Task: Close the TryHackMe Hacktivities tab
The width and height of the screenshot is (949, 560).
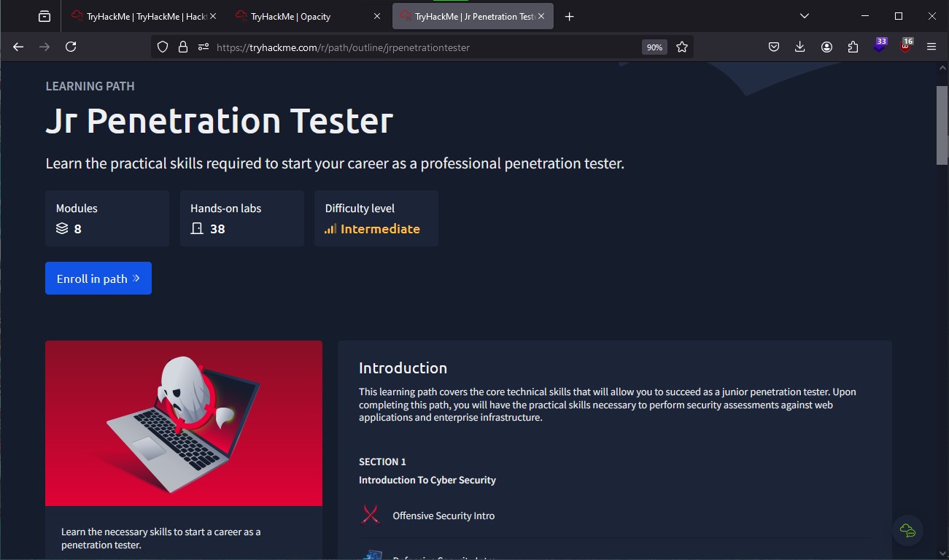Action: 213,16
